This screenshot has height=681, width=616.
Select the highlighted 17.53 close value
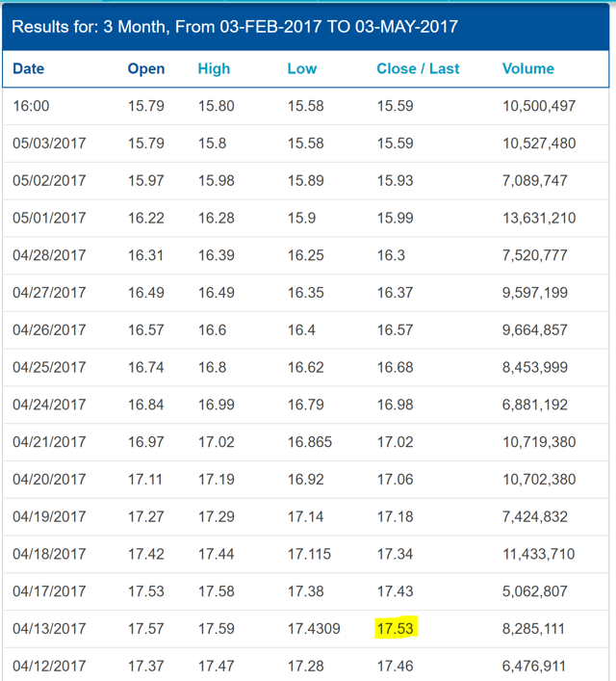[x=395, y=628]
